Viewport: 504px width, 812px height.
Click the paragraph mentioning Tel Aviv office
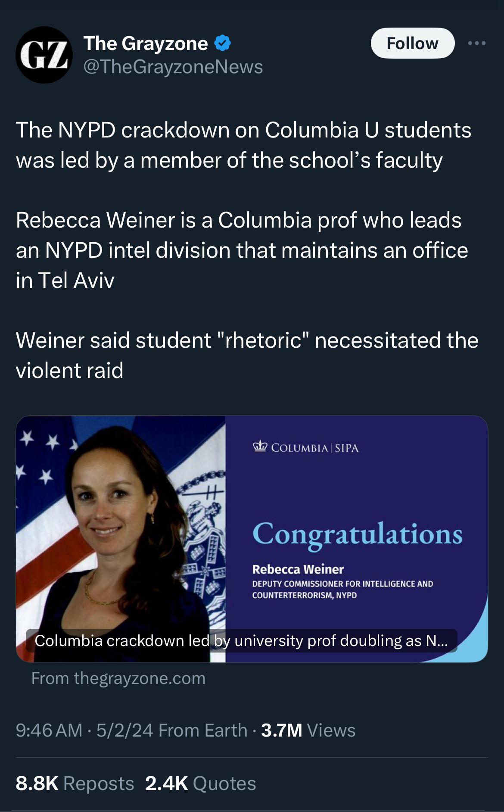point(242,250)
